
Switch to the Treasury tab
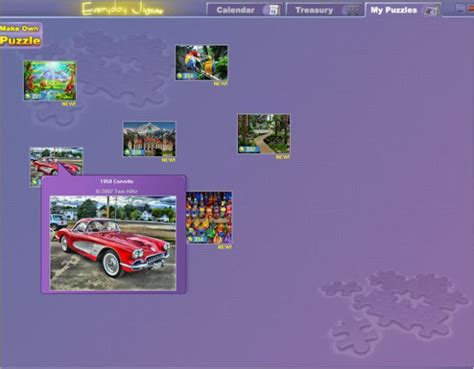(x=324, y=10)
